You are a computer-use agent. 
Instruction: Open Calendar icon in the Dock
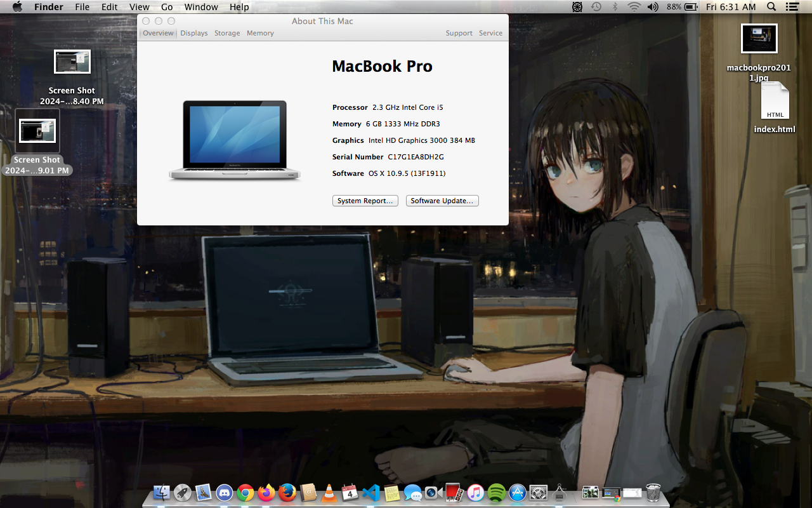tap(350, 492)
